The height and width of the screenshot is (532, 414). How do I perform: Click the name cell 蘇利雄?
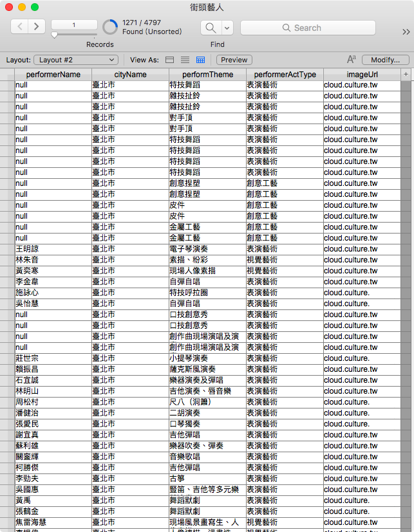[53, 446]
